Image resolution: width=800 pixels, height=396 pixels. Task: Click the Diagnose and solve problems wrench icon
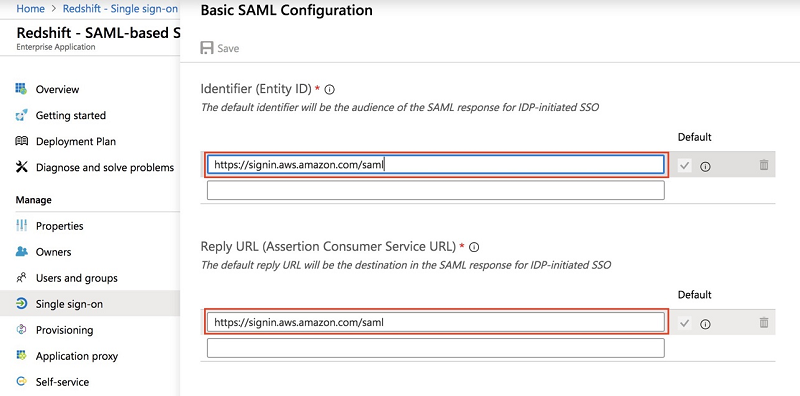(x=21, y=166)
